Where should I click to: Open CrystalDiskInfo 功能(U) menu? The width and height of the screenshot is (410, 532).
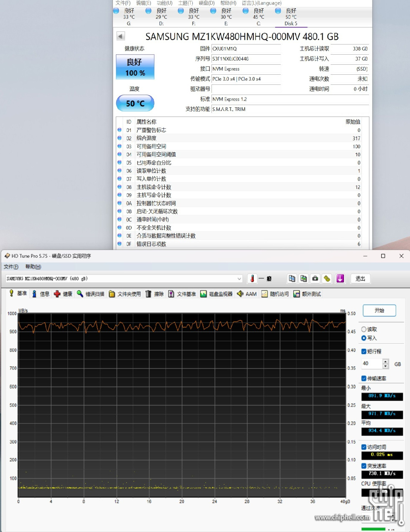(164, 3)
